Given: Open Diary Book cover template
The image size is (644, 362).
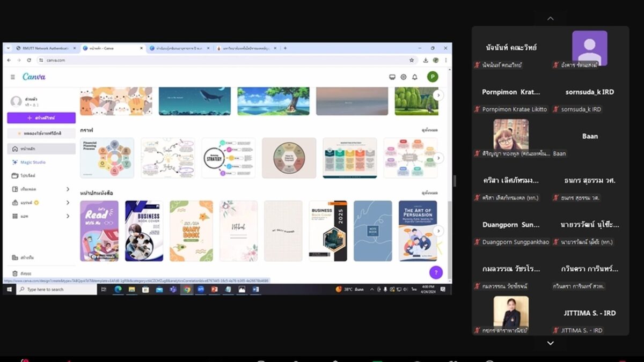Looking at the screenshot, I should pos(191,231).
